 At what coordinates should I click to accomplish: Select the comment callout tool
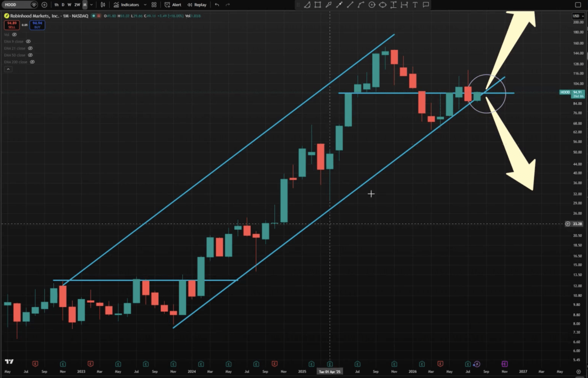[426, 5]
